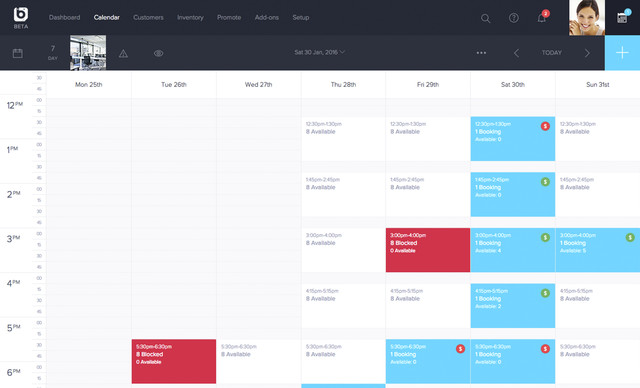Click green payment badge on Sat 1:45pm booking
This screenshot has height=388, width=640.
545,182
